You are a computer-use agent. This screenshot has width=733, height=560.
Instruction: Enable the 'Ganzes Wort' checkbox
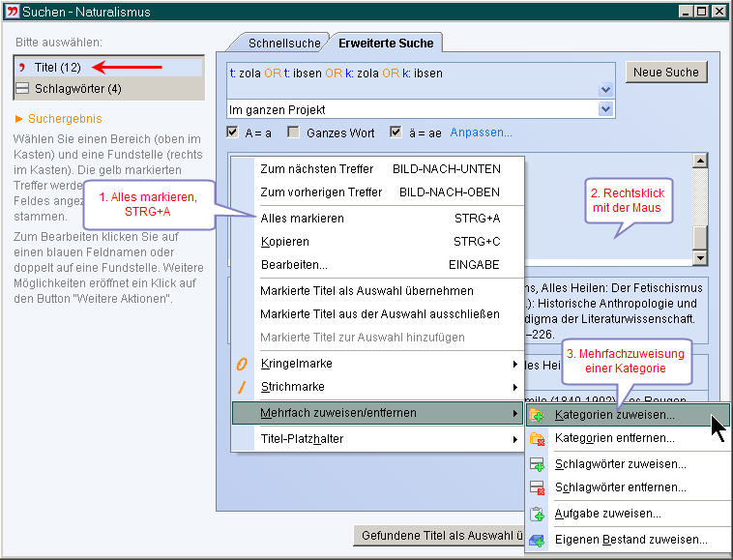click(x=295, y=133)
